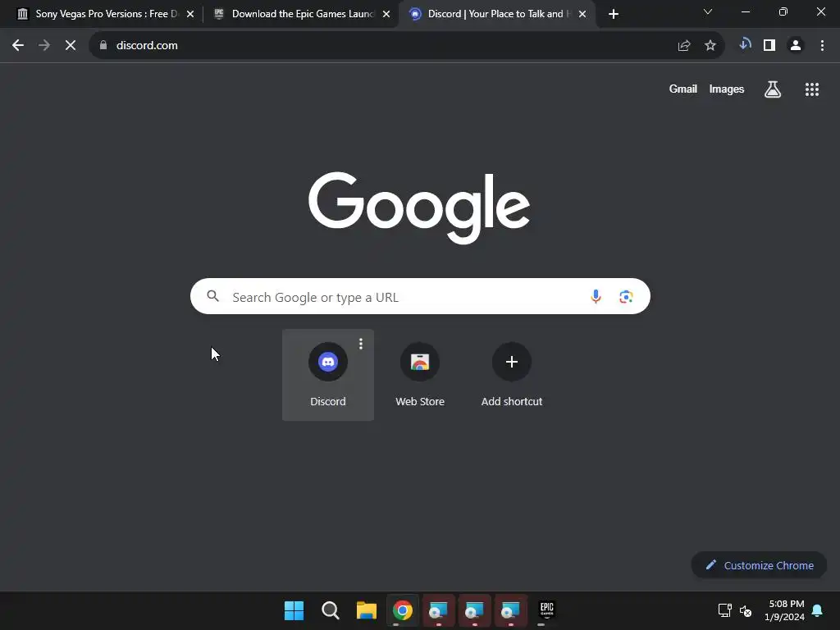
Task: Open the Windows Start menu
Action: click(x=294, y=610)
